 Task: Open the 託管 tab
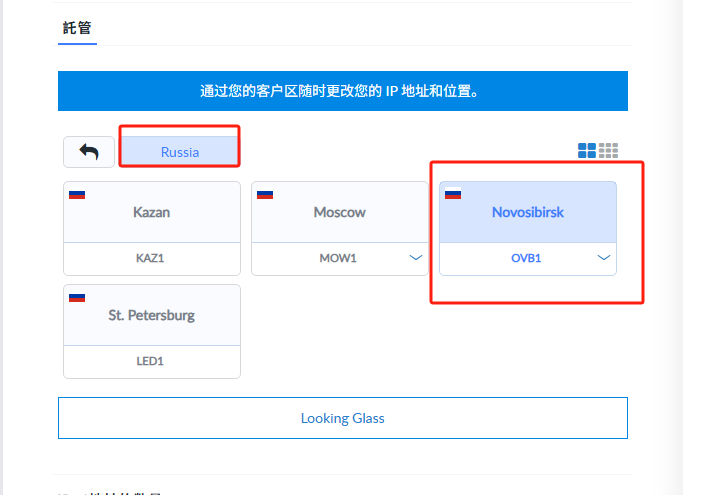[77, 28]
